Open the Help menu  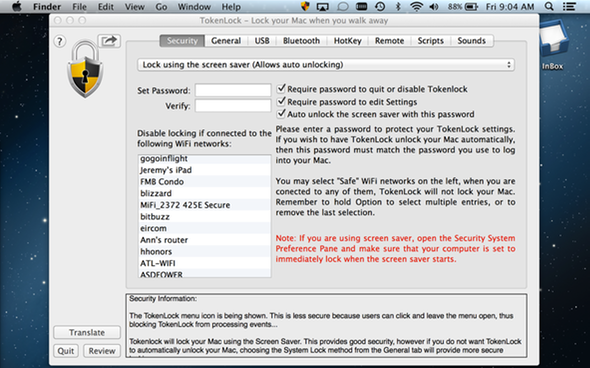[231, 7]
